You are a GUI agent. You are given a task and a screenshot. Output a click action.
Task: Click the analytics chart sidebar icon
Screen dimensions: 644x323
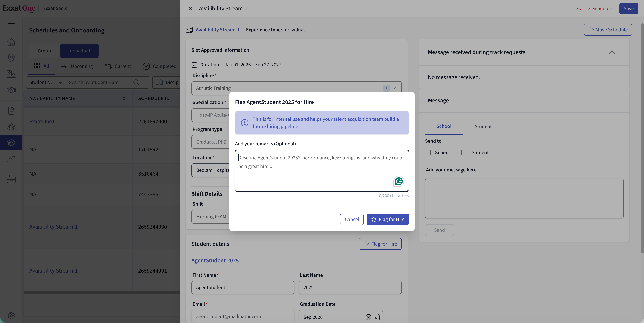pos(11,158)
